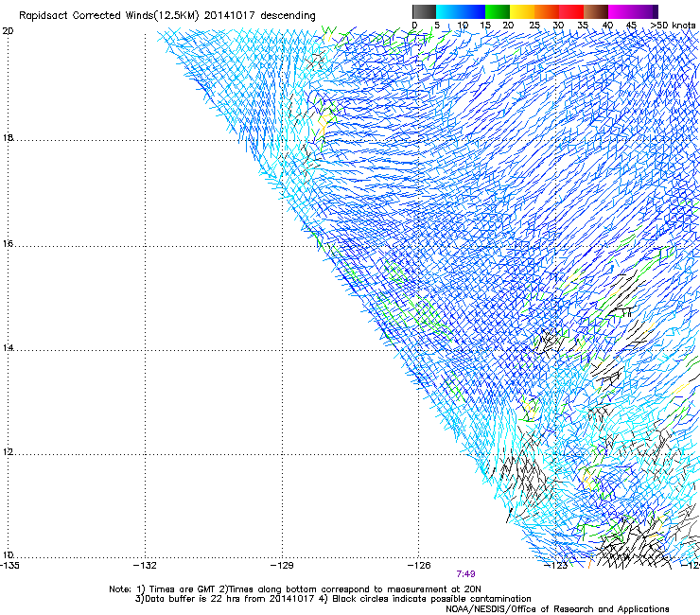This screenshot has height=615, width=700.
Task: Click the legend number 35
Action: pyautogui.click(x=583, y=25)
